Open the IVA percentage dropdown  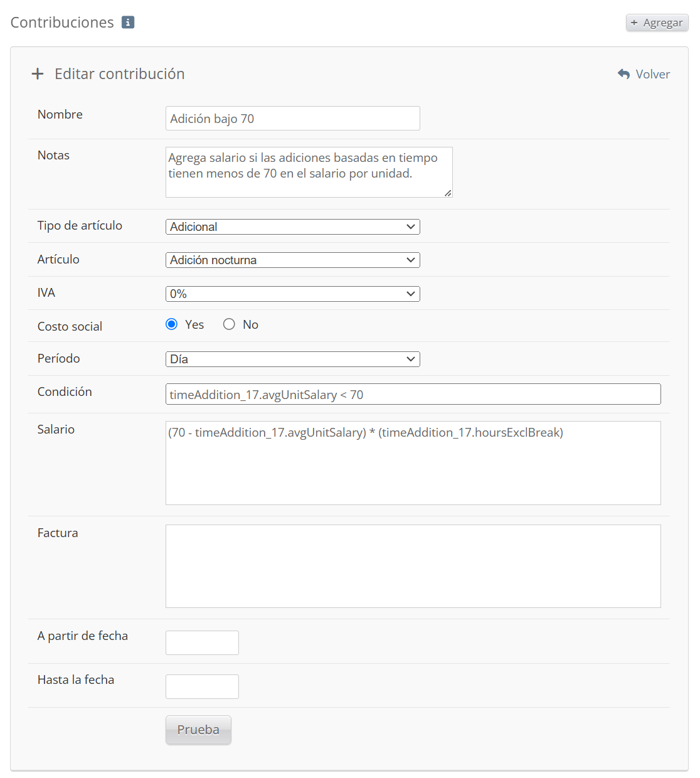(x=292, y=294)
